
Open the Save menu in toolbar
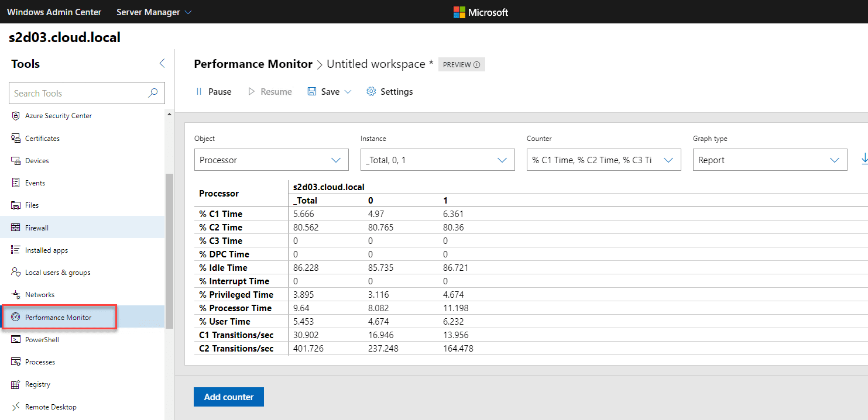click(x=330, y=92)
